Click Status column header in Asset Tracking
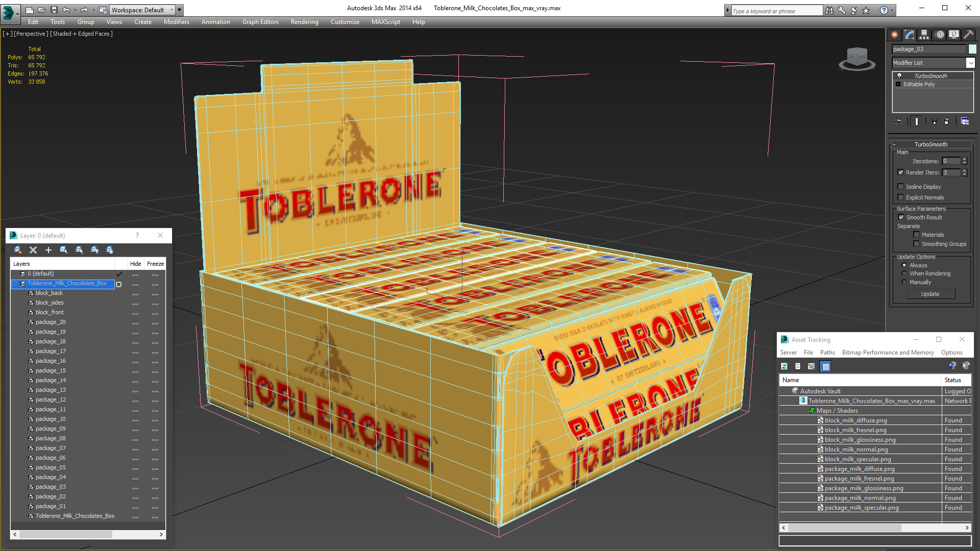The width and height of the screenshot is (980, 551). pyautogui.click(x=956, y=380)
